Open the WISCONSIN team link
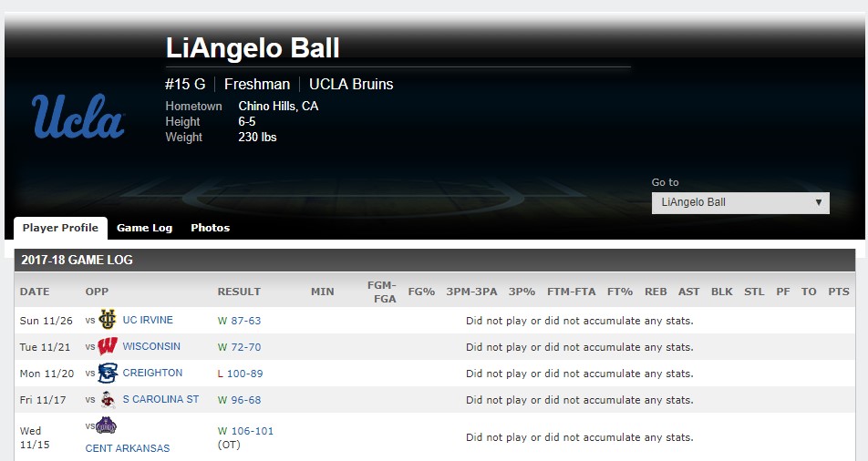Viewport: 868px width, 461px height. [x=151, y=346]
